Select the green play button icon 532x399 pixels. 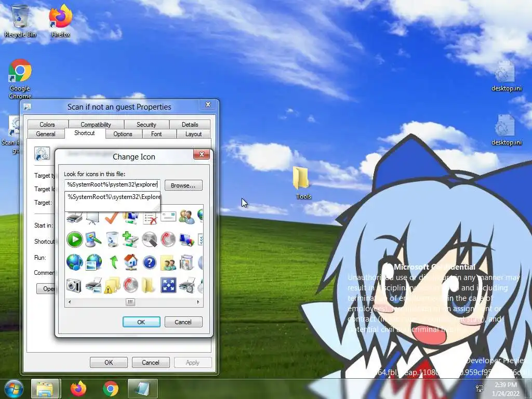point(75,239)
